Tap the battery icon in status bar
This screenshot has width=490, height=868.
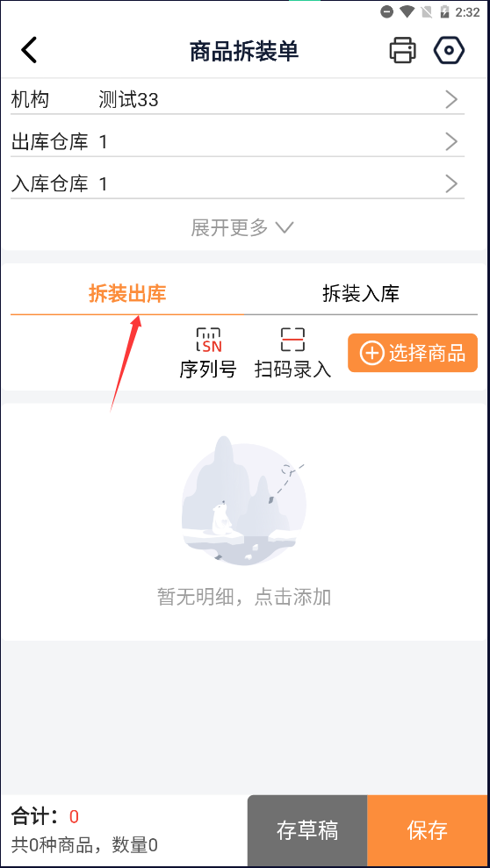click(444, 12)
